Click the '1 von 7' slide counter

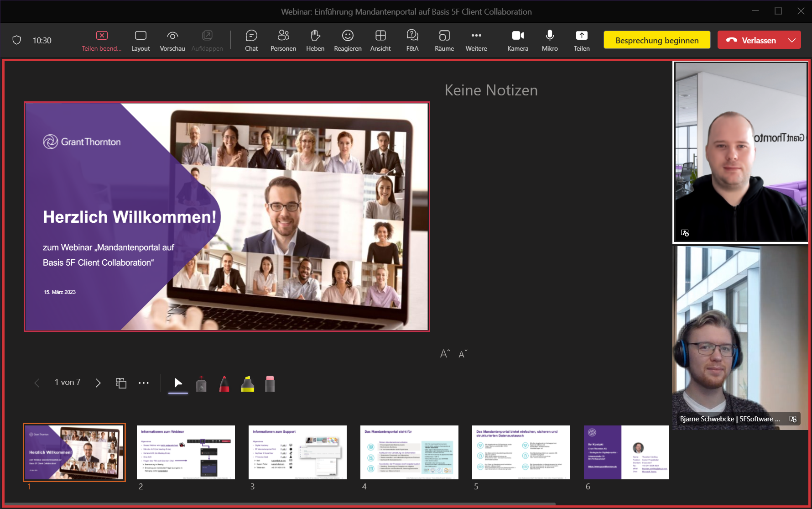coord(68,382)
